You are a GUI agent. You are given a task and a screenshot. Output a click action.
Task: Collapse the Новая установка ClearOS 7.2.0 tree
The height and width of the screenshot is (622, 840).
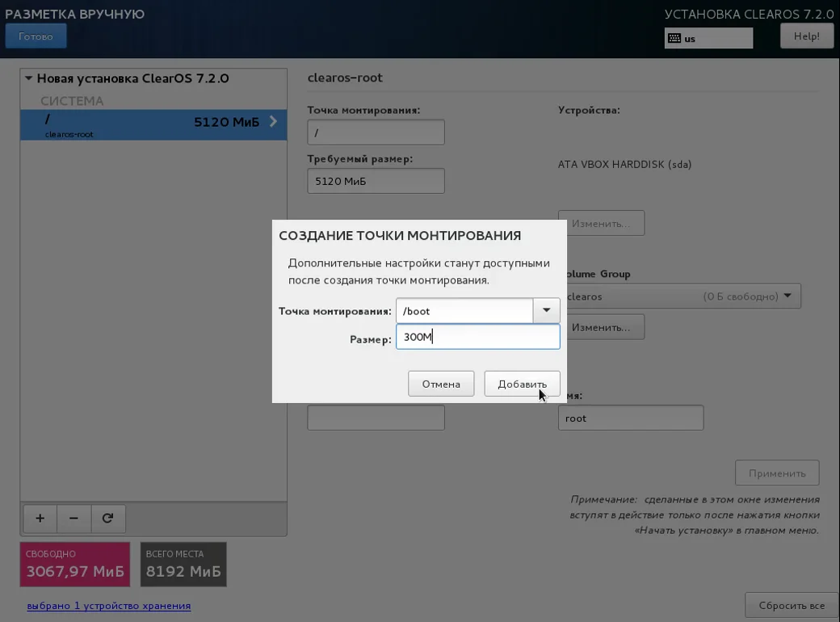[28, 78]
